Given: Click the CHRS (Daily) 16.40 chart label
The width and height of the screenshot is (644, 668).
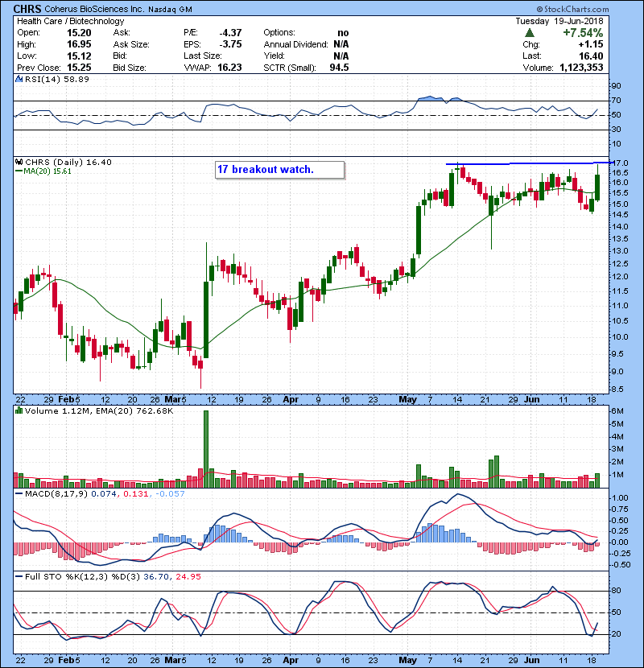Looking at the screenshot, I should [x=68, y=163].
